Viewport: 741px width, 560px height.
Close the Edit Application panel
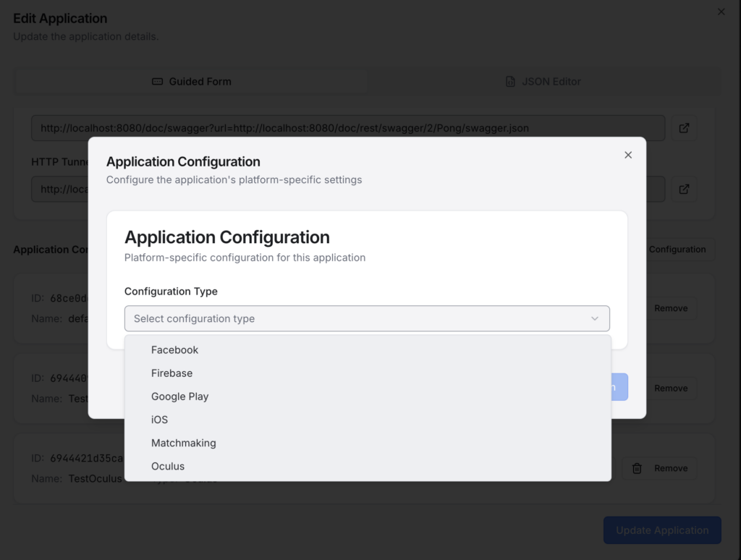(721, 12)
